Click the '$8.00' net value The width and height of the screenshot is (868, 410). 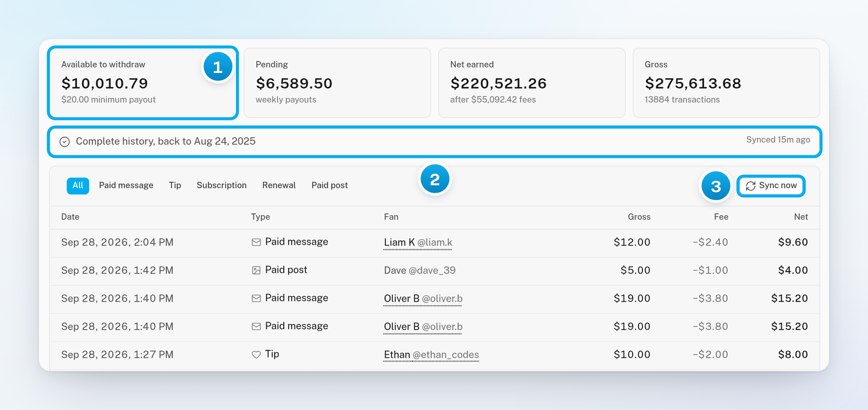click(x=793, y=355)
